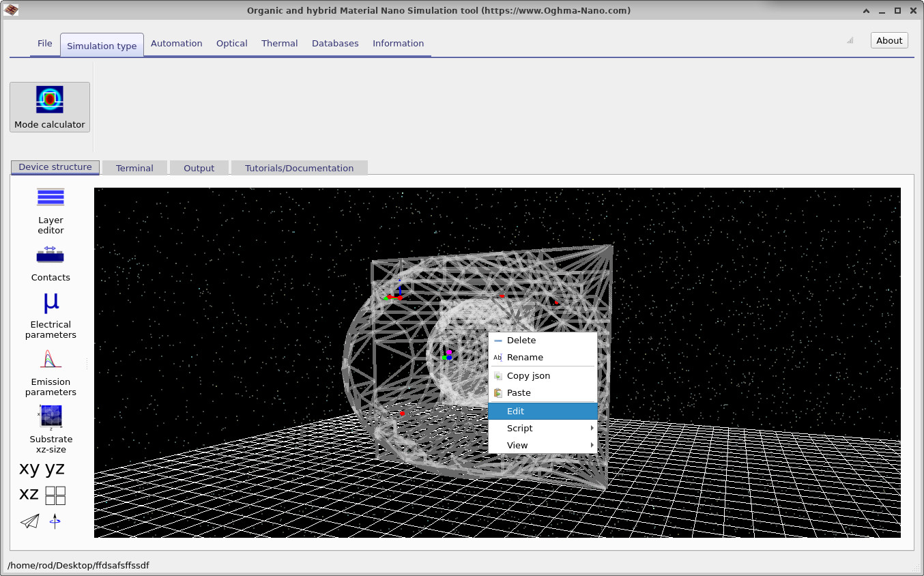This screenshot has height=576, width=924.
Task: Expand the View submenu
Action: 517,445
